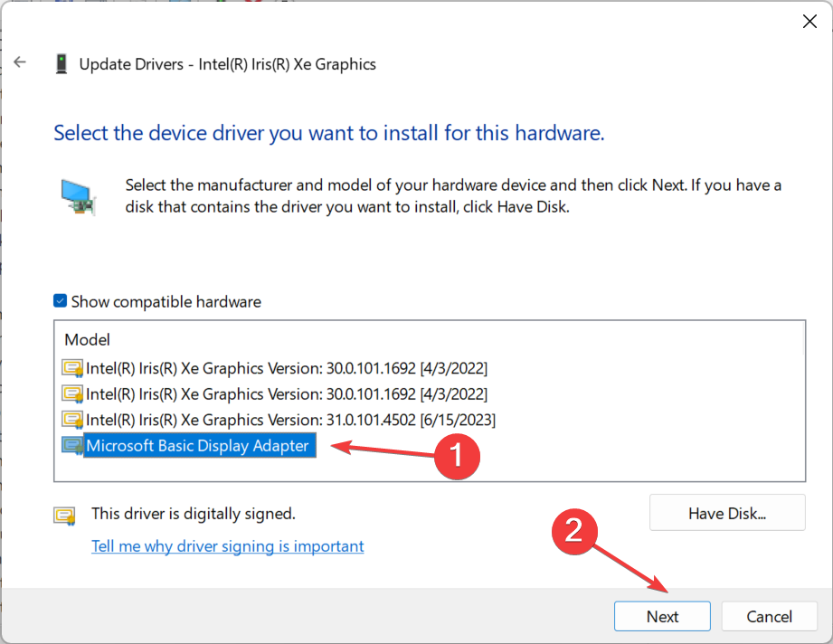Select Intel Iris Xe Graphics 31.0.101.4502 driver
The width and height of the screenshot is (833, 644).
click(x=290, y=420)
